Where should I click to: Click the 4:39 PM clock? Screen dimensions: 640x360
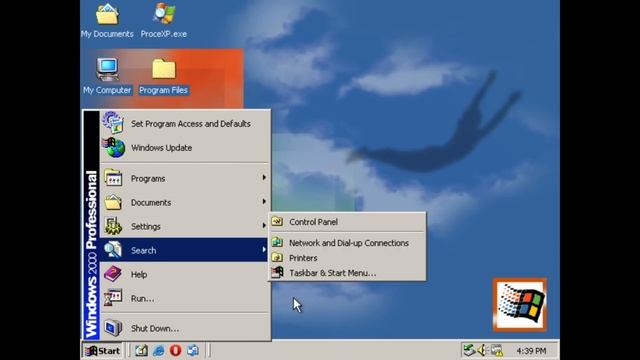tap(531, 351)
